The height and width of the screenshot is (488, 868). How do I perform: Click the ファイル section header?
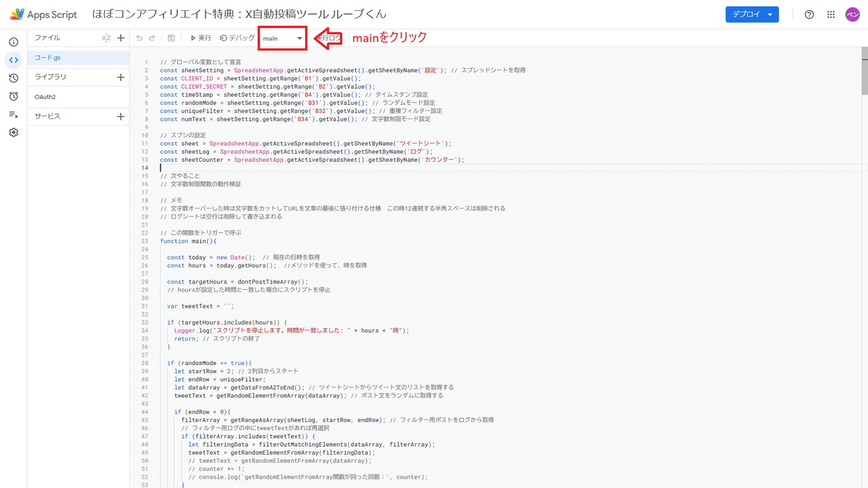tap(48, 38)
